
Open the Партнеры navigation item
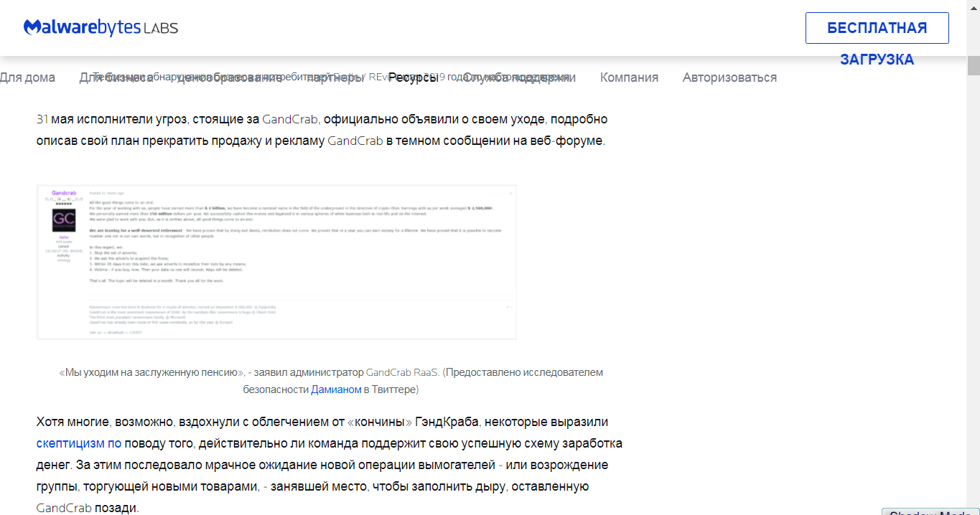point(335,77)
